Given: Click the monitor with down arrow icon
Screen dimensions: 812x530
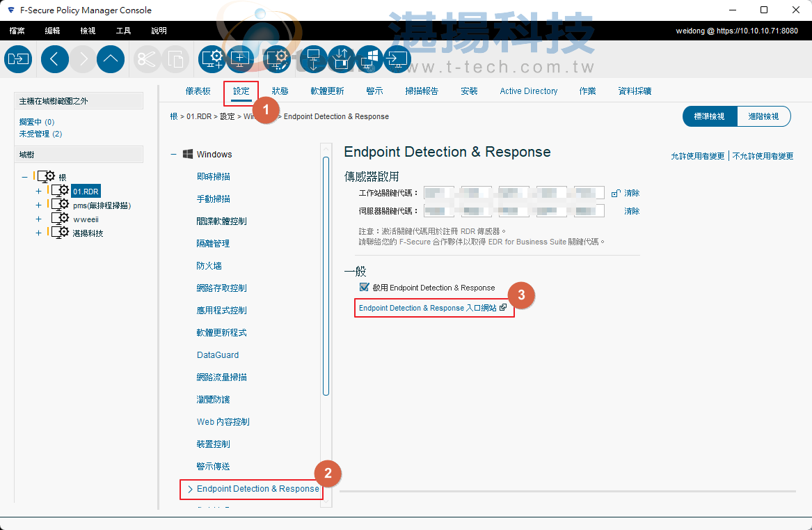Looking at the screenshot, I should [x=313, y=59].
